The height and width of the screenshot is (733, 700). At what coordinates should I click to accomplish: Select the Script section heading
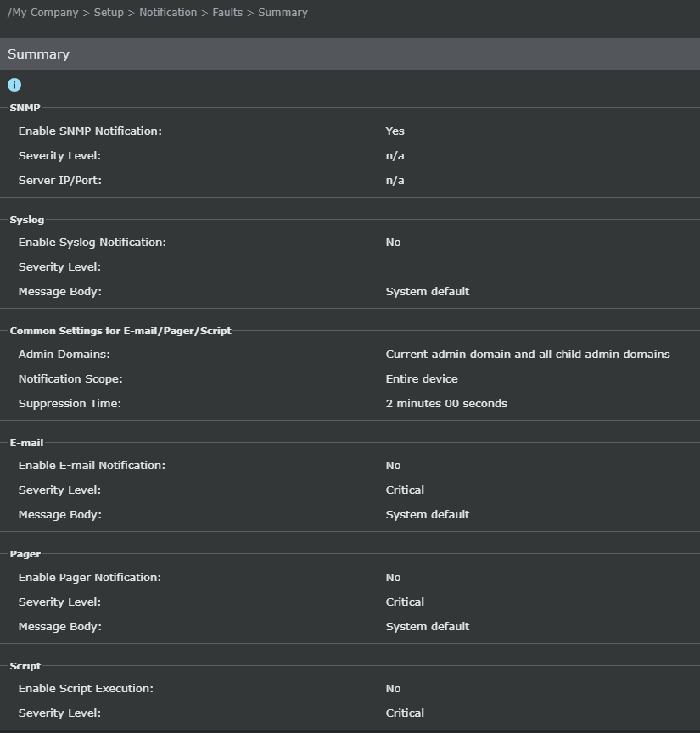(25, 666)
